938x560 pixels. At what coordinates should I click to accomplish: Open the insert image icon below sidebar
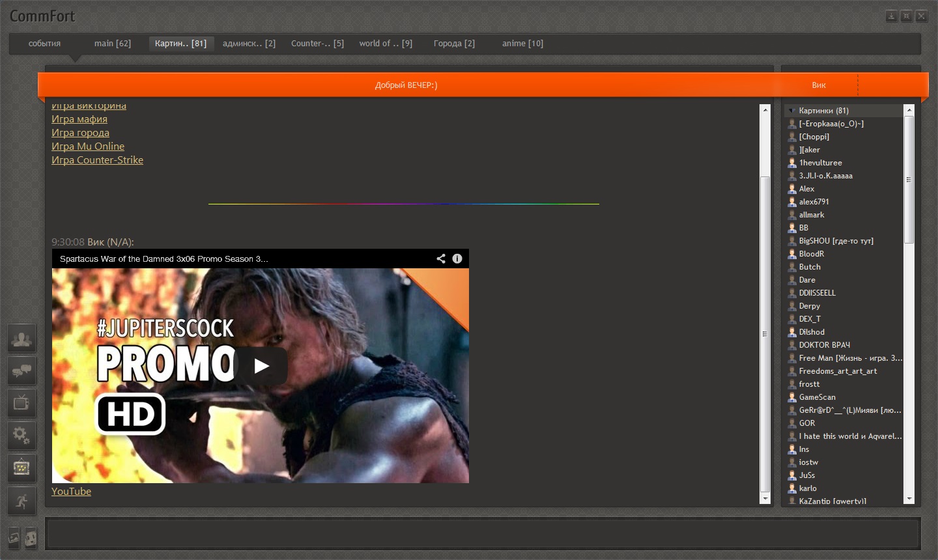click(x=14, y=538)
